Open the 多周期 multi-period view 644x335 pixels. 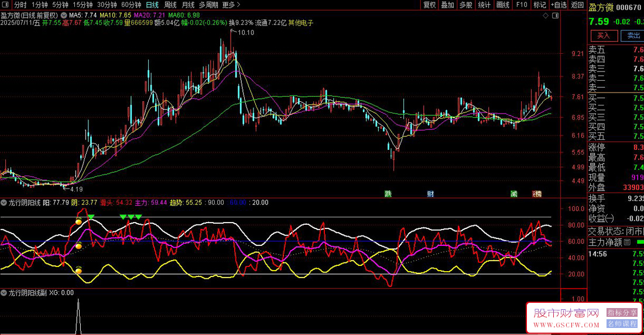tap(208, 5)
